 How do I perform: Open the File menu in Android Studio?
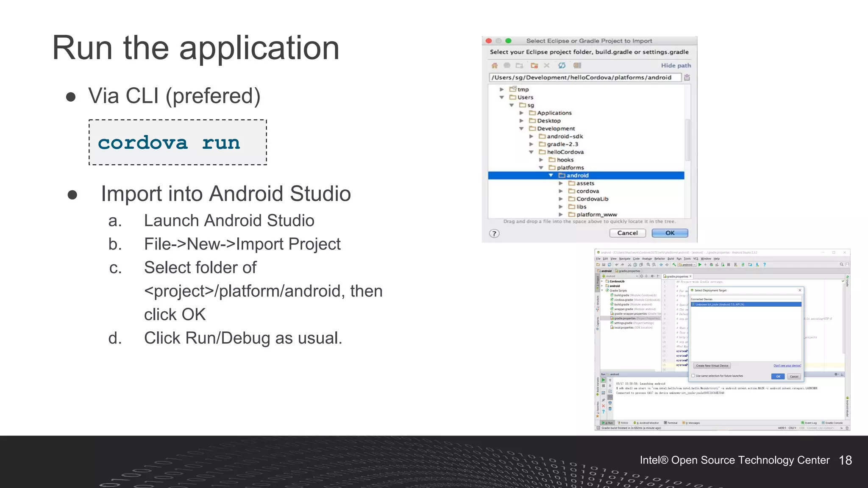coord(598,258)
